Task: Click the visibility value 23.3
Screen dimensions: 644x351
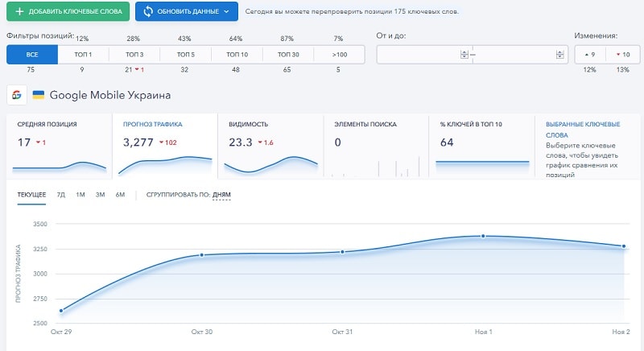Action: point(240,142)
